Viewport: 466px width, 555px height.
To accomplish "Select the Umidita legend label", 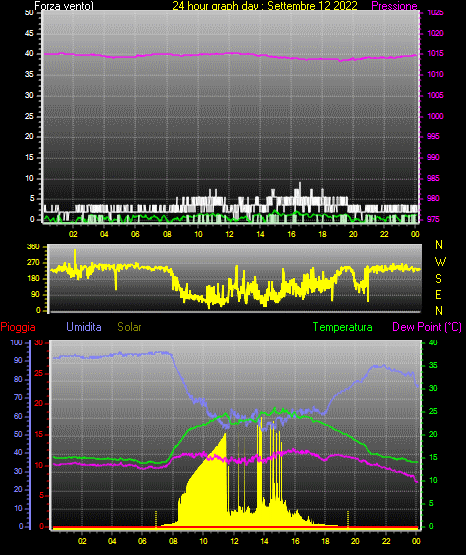I will pyautogui.click(x=84, y=327).
